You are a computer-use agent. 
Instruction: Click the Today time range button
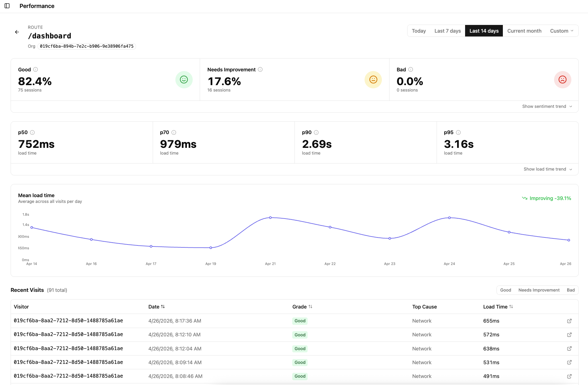tap(419, 31)
